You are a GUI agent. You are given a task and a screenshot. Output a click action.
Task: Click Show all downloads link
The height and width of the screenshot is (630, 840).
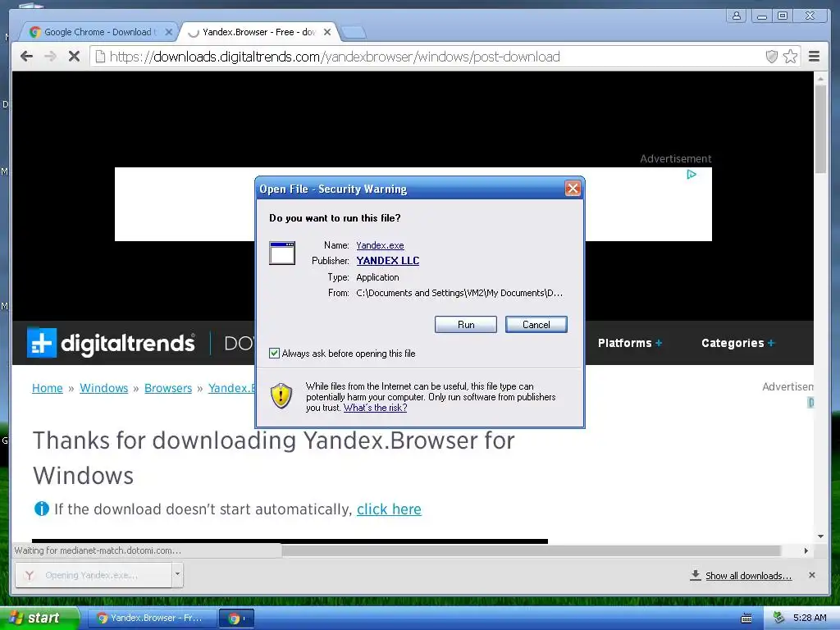point(748,575)
